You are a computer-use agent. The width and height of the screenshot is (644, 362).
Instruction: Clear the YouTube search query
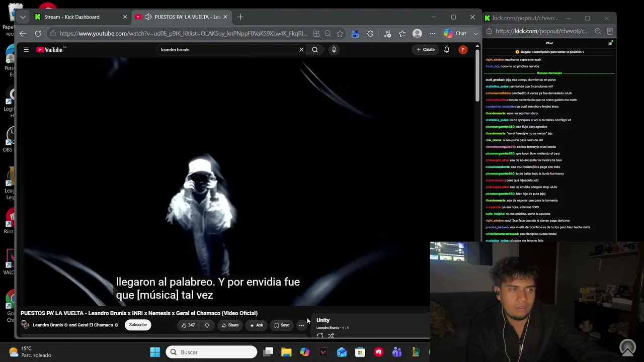click(301, 50)
